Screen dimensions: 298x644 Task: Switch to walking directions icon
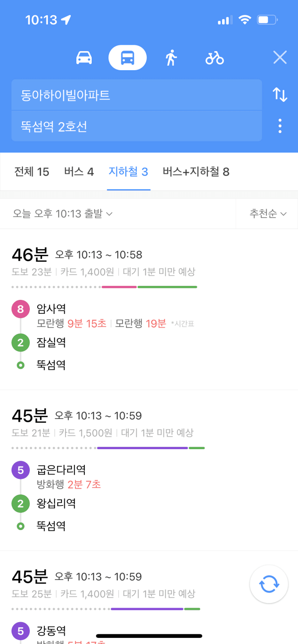[x=171, y=58]
